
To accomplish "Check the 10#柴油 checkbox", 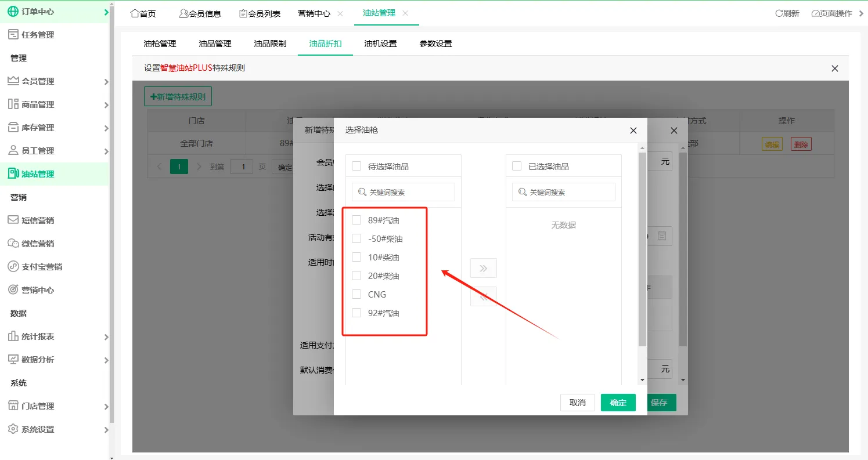I will coord(356,257).
